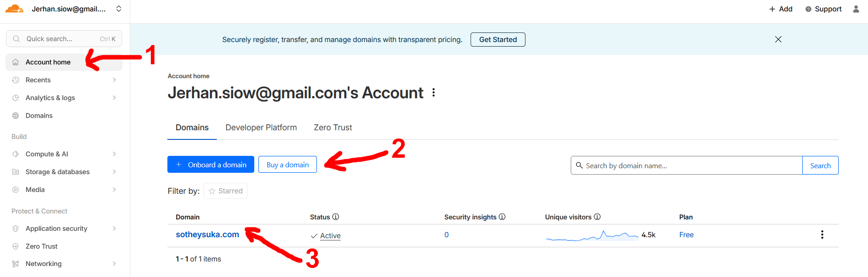Open the sotheysuka.com domain link

207,234
